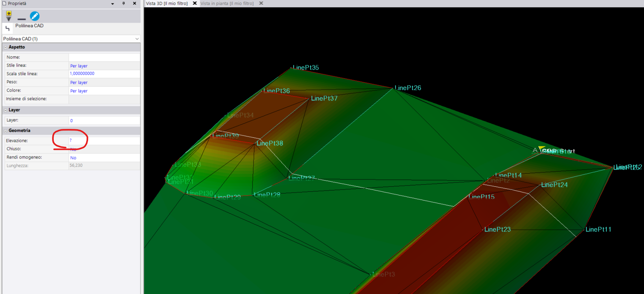This screenshot has height=294, width=644.
Task: Click the Insieme di selezione value field
Action: pos(104,99)
